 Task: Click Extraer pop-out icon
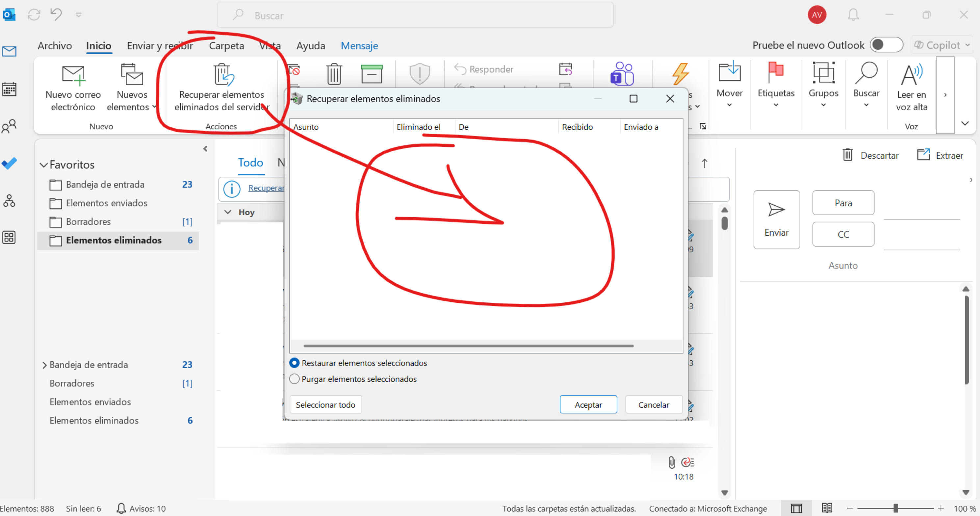[x=923, y=155]
